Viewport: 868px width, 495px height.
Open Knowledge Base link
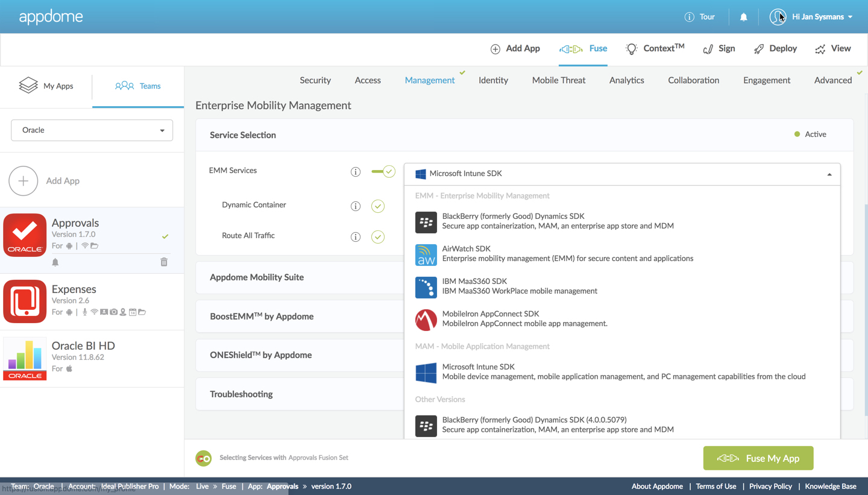pyautogui.click(x=831, y=487)
